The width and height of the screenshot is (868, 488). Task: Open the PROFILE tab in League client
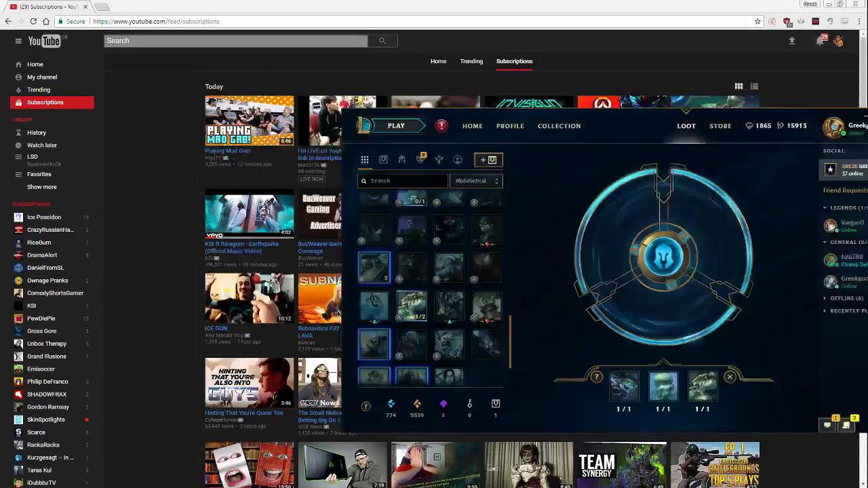click(510, 126)
